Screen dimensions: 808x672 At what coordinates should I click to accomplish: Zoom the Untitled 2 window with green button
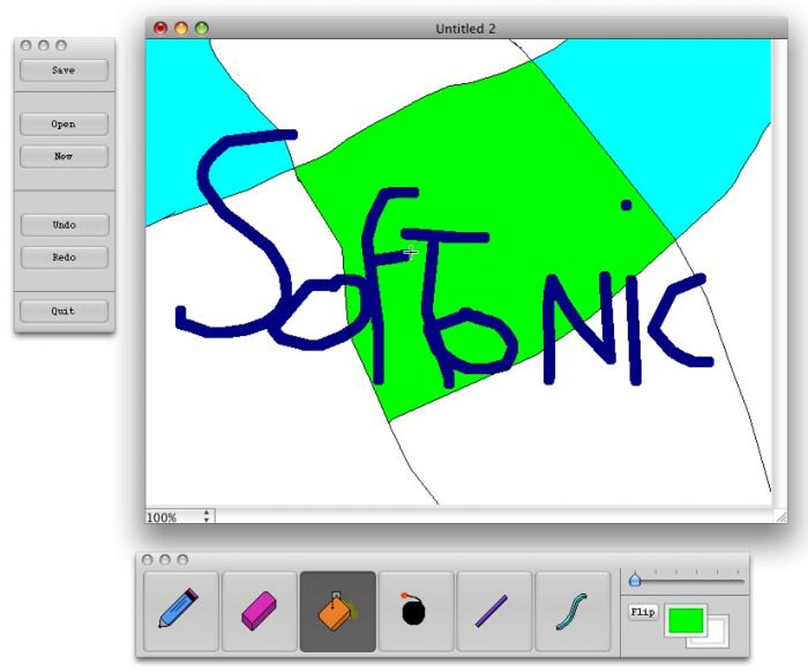pyautogui.click(x=202, y=28)
